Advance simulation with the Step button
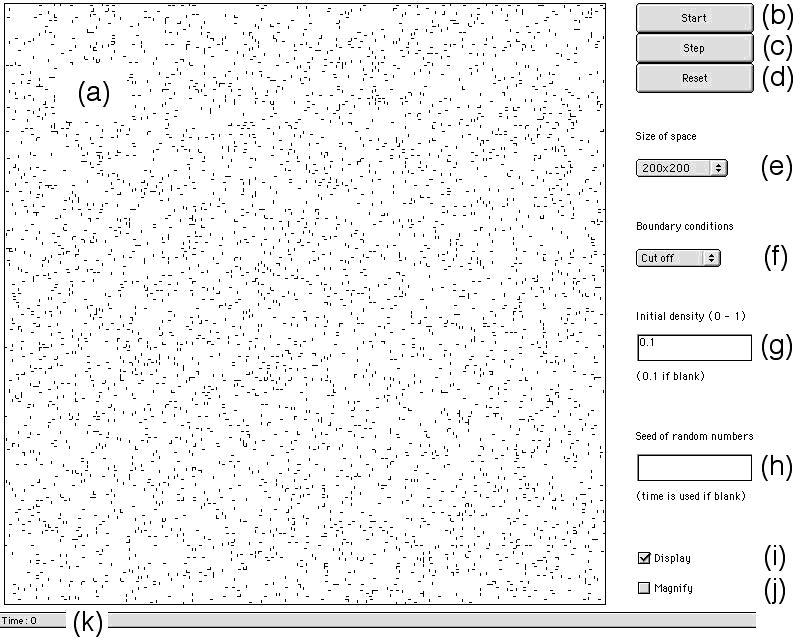The image size is (800, 640). [694, 48]
